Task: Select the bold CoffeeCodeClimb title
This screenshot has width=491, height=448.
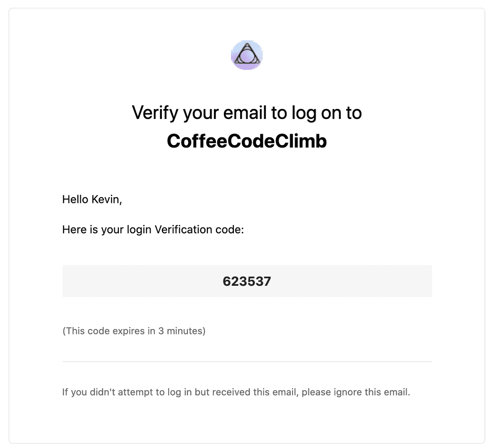Action: [x=247, y=141]
